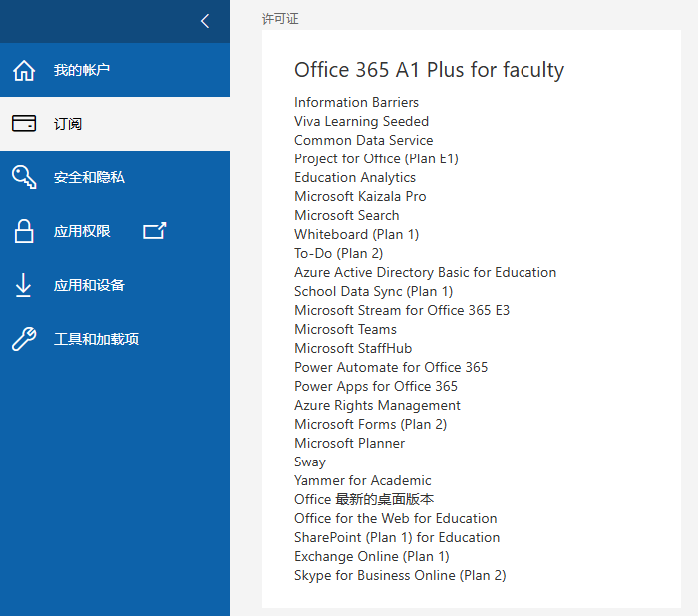The height and width of the screenshot is (616, 698).
Task: Click the home icon for 我的帐户
Action: click(24, 70)
